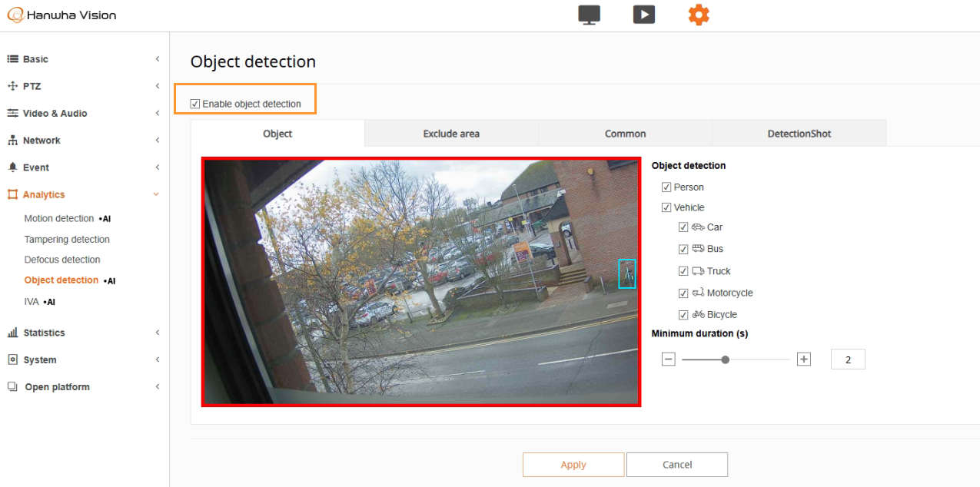Expand the Video & Audio chevron
Viewport: 980px width, 487px height.
tap(157, 113)
